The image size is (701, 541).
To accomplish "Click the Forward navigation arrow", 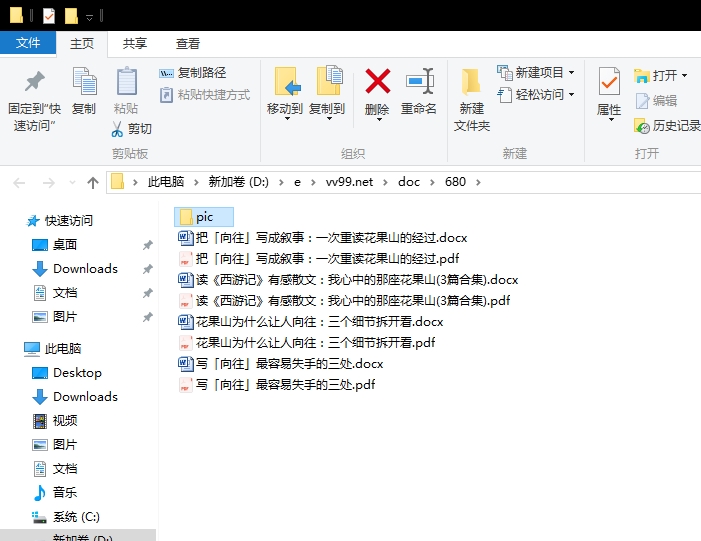I will [48, 182].
